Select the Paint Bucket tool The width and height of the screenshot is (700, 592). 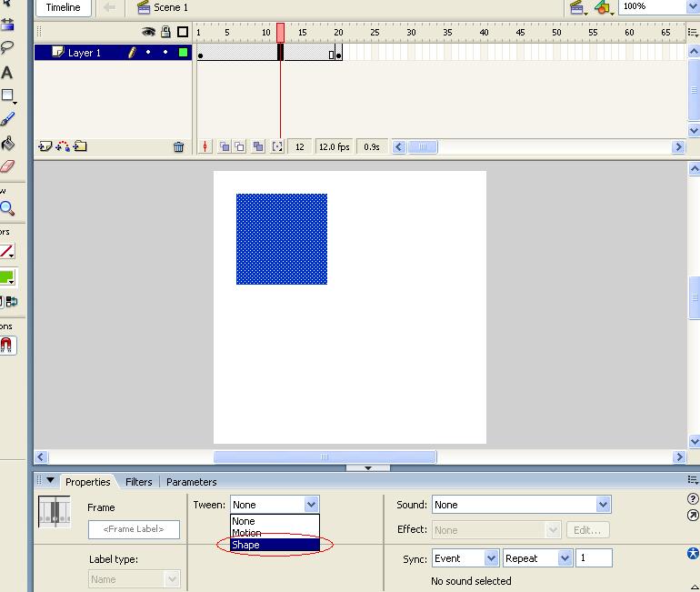point(7,143)
